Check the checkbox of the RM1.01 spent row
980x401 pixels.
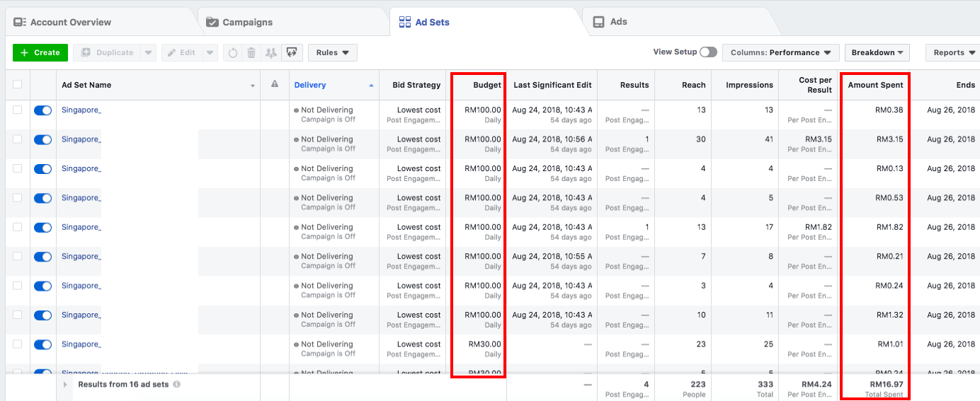coord(18,344)
